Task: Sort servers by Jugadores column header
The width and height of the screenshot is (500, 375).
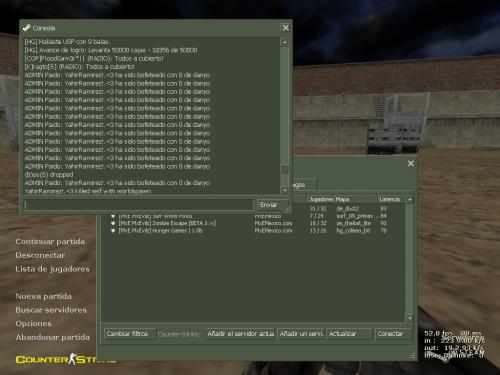Action: tap(321, 199)
